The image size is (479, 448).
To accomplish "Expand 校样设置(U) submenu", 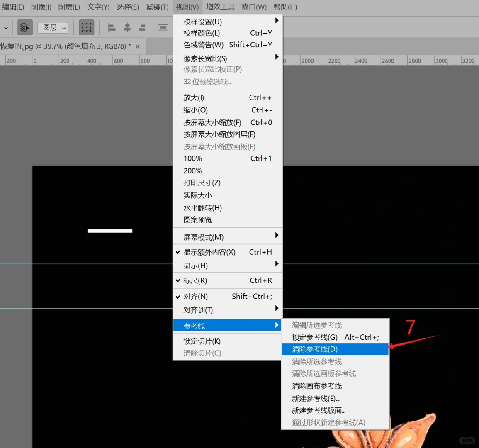I will point(228,22).
